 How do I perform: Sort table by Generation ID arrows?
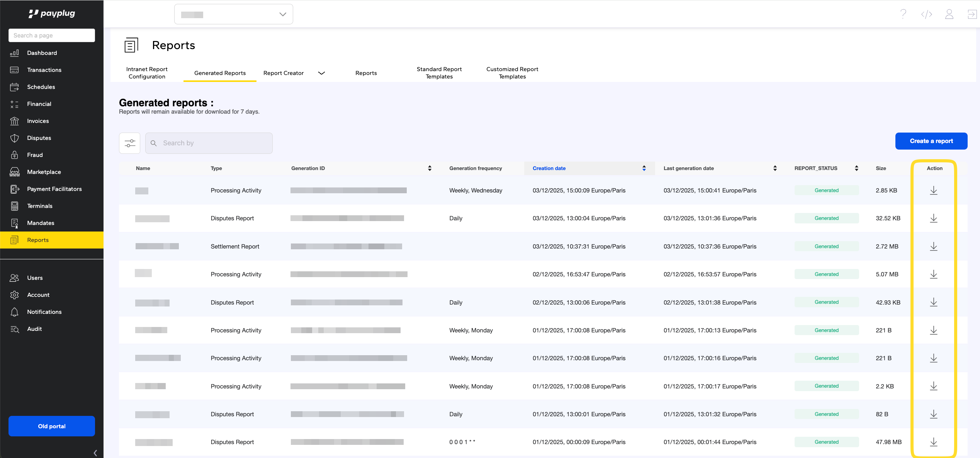pyautogui.click(x=430, y=168)
